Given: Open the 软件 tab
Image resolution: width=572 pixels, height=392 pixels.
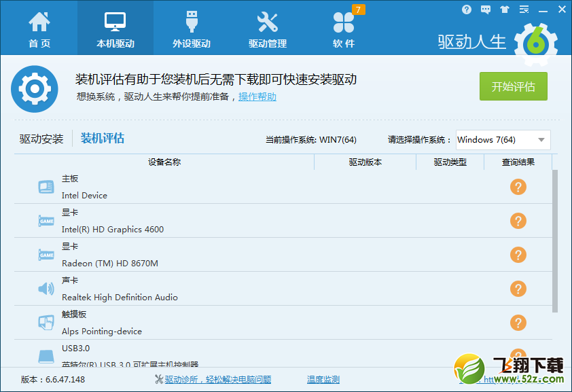Looking at the screenshot, I should point(344,29).
